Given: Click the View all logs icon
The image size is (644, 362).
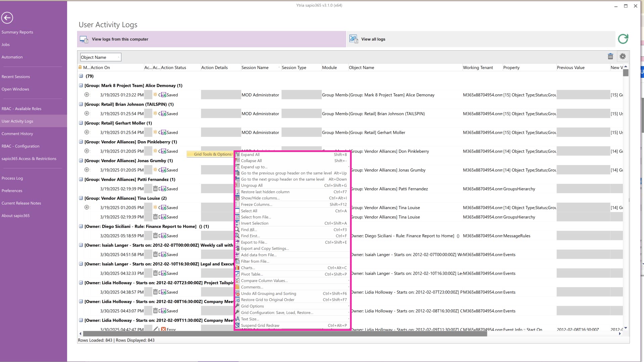Looking at the screenshot, I should click(x=354, y=39).
